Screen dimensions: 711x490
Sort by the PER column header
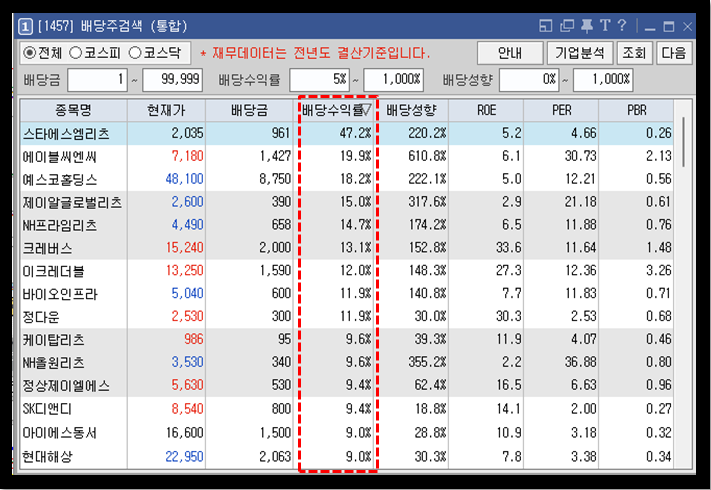point(561,110)
